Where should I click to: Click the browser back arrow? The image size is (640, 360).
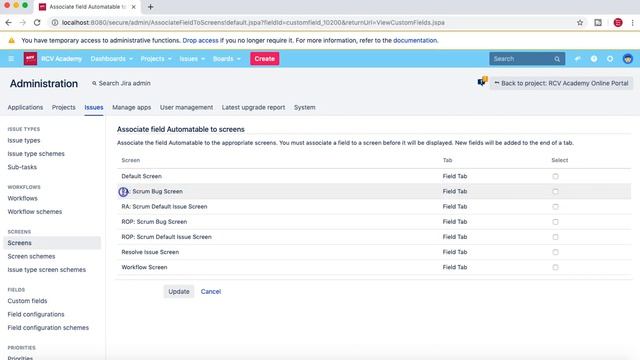(x=9, y=23)
